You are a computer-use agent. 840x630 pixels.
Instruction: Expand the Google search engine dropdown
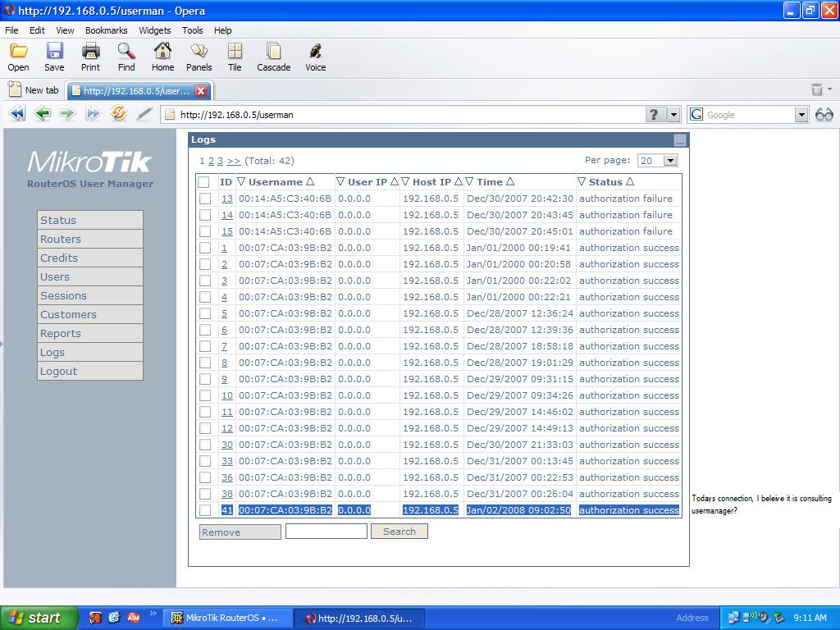801,115
